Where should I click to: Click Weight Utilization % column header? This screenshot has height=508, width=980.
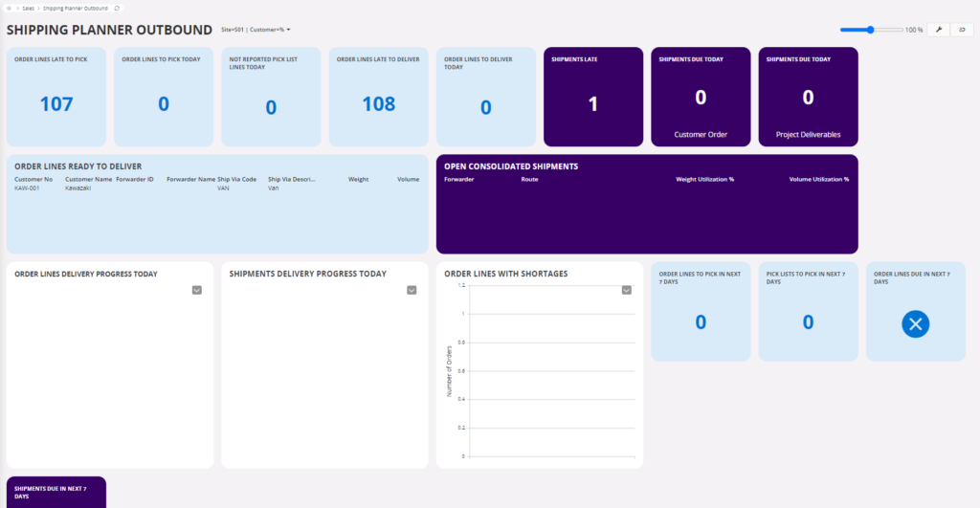(x=704, y=179)
